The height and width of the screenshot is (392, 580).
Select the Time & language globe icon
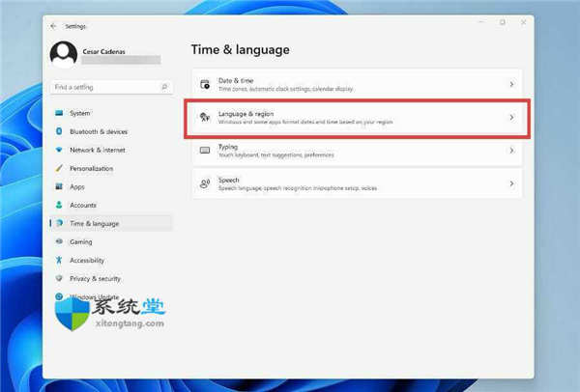(59, 223)
